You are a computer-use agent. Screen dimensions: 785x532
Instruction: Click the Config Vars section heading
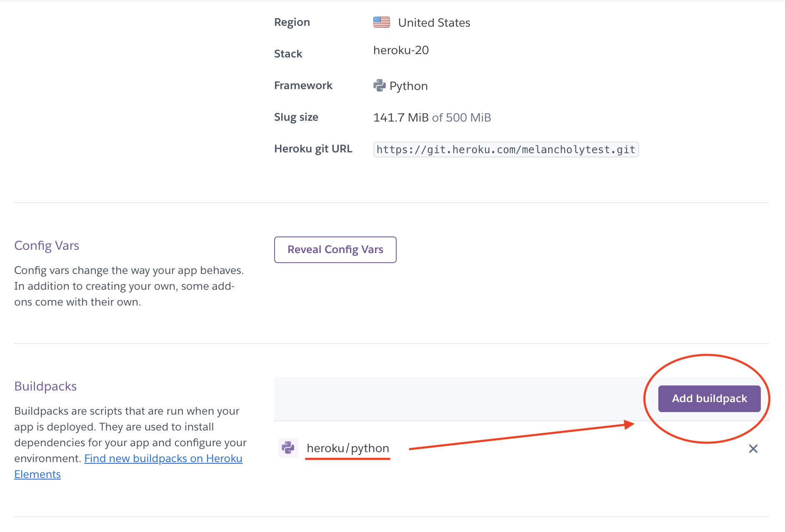pos(47,246)
